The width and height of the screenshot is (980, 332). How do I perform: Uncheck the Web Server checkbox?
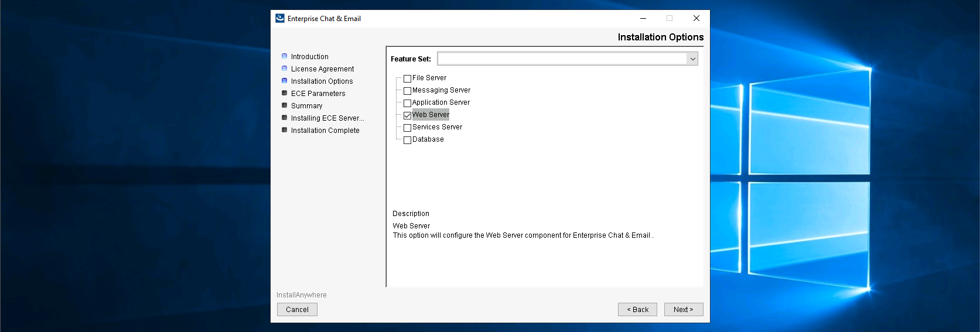[x=407, y=115]
